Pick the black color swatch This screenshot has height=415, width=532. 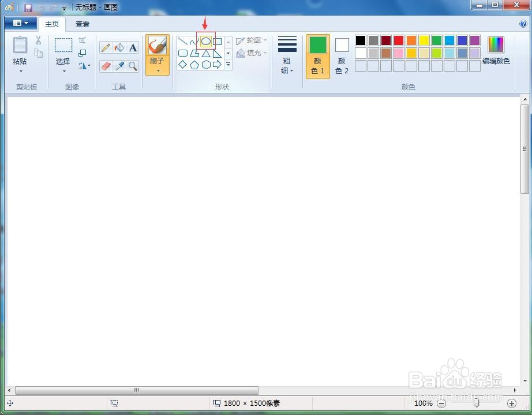(x=360, y=40)
